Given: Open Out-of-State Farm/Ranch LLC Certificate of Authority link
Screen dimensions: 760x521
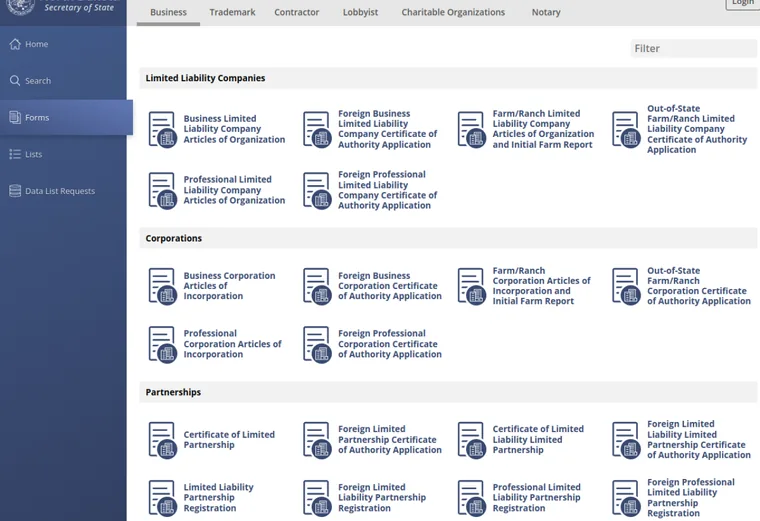Looking at the screenshot, I should click(697, 129).
